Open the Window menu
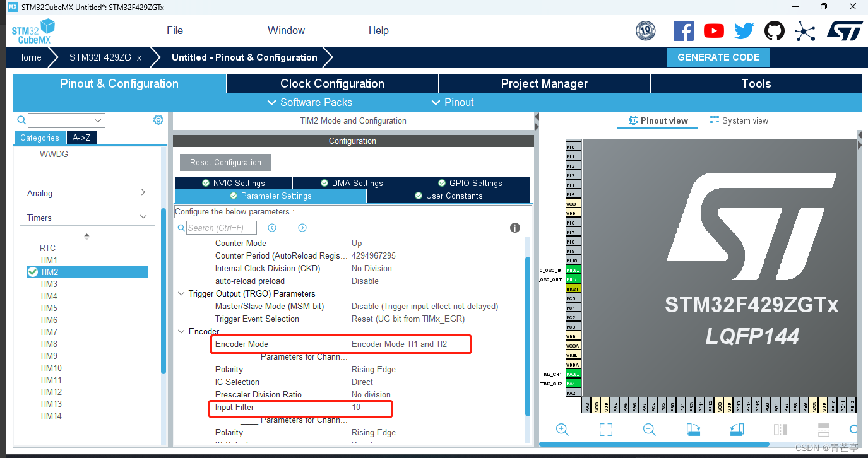868x458 pixels. 286,30
